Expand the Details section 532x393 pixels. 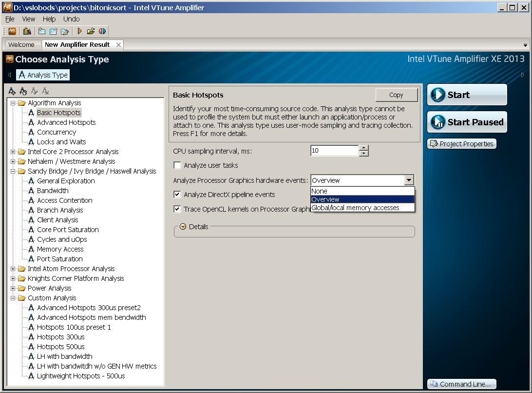click(183, 227)
